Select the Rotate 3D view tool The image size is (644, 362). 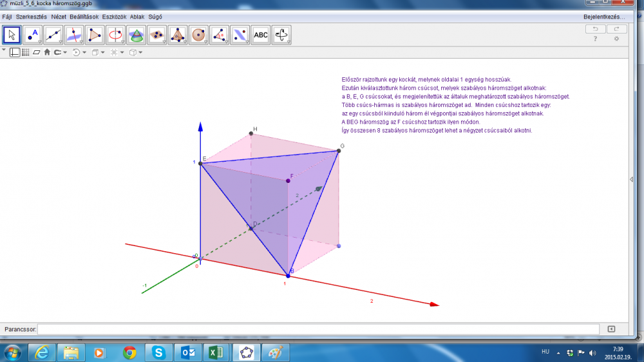pos(281,35)
